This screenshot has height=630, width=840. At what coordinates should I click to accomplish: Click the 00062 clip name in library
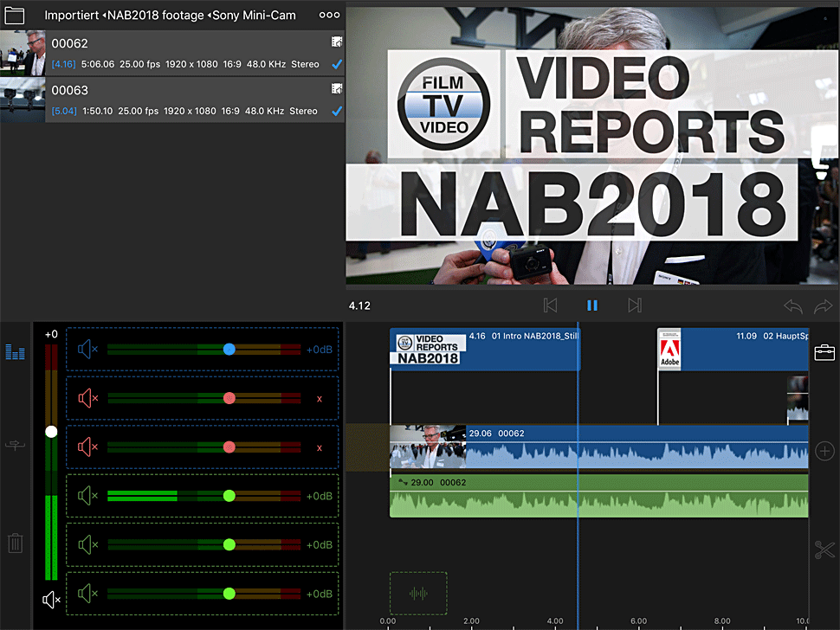click(x=69, y=43)
